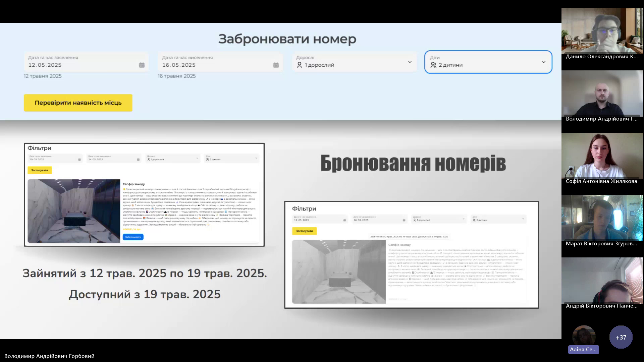Expand the Дорослі dropdown chevron
Image resolution: width=644 pixels, height=362 pixels.
point(410,62)
